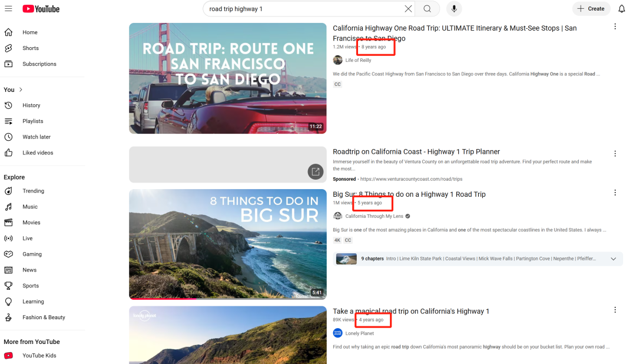
Task: Click the Life of Reilly channel avatar
Action: [337, 60]
